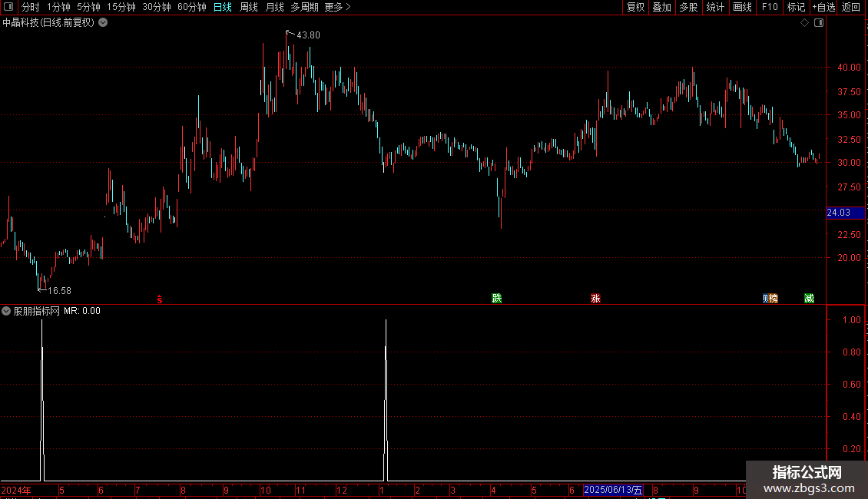Click the 股朋指标网 indicator name
This screenshot has height=499, width=868.
coord(37,311)
